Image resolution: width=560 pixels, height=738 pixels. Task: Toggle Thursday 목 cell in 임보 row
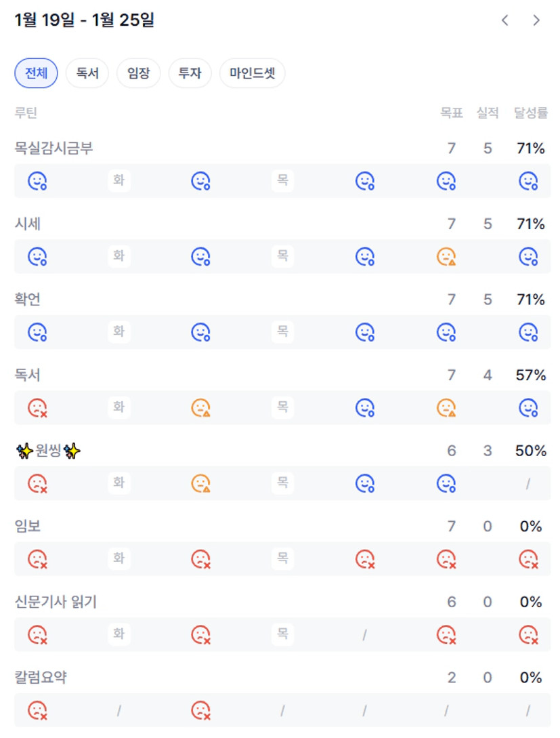pyautogui.click(x=282, y=559)
